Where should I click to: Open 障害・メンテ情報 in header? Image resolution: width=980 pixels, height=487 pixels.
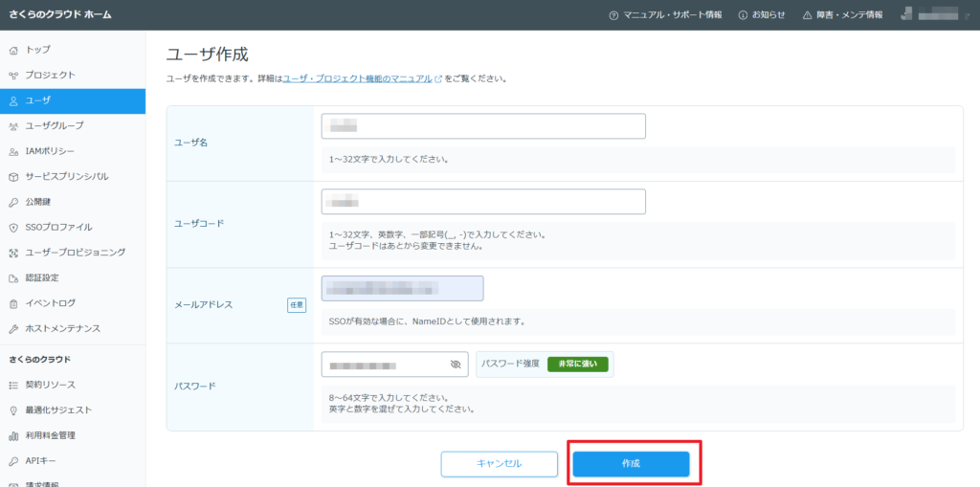pos(842,15)
